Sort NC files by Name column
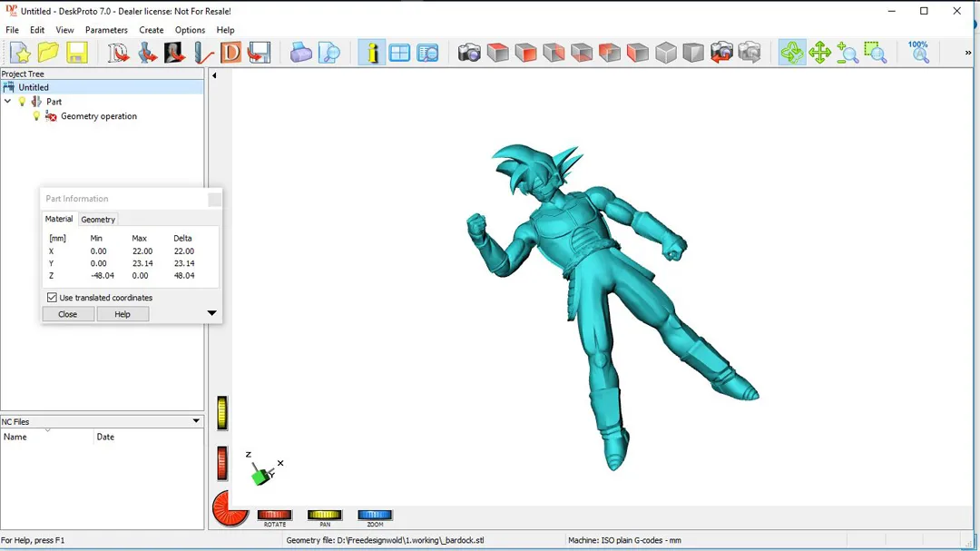This screenshot has height=551, width=980. coord(47,438)
